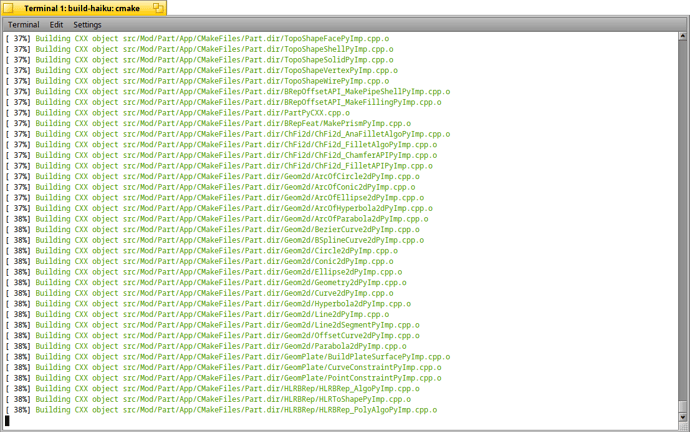Viewport: 690px width, 432px height.
Task: Click the terminal cursor on the last line
Action: [x=7, y=421]
